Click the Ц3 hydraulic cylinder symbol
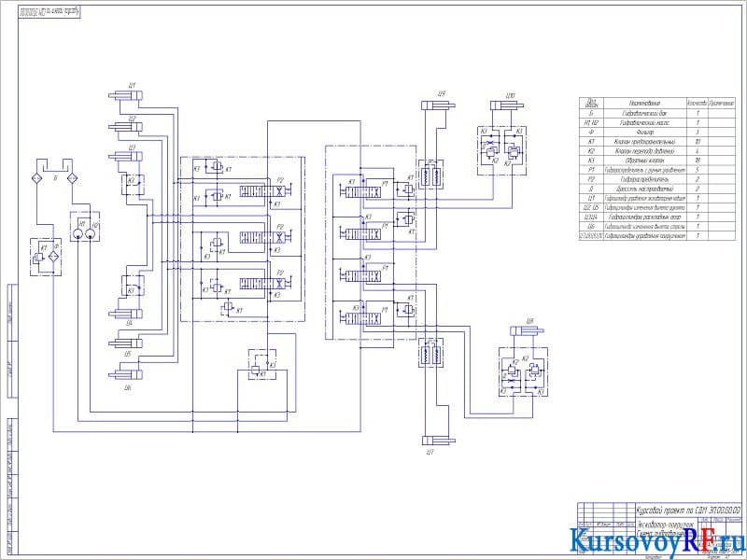The width and height of the screenshot is (747, 560). pyautogui.click(x=126, y=156)
